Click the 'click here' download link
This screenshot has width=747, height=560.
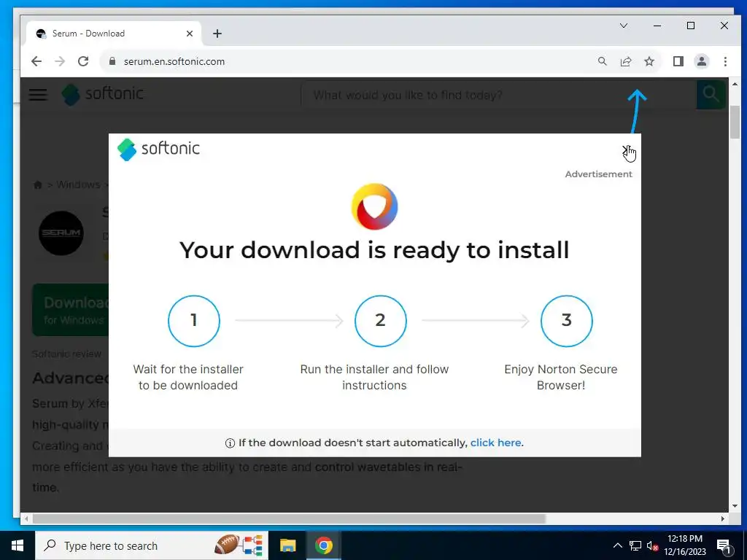click(495, 443)
